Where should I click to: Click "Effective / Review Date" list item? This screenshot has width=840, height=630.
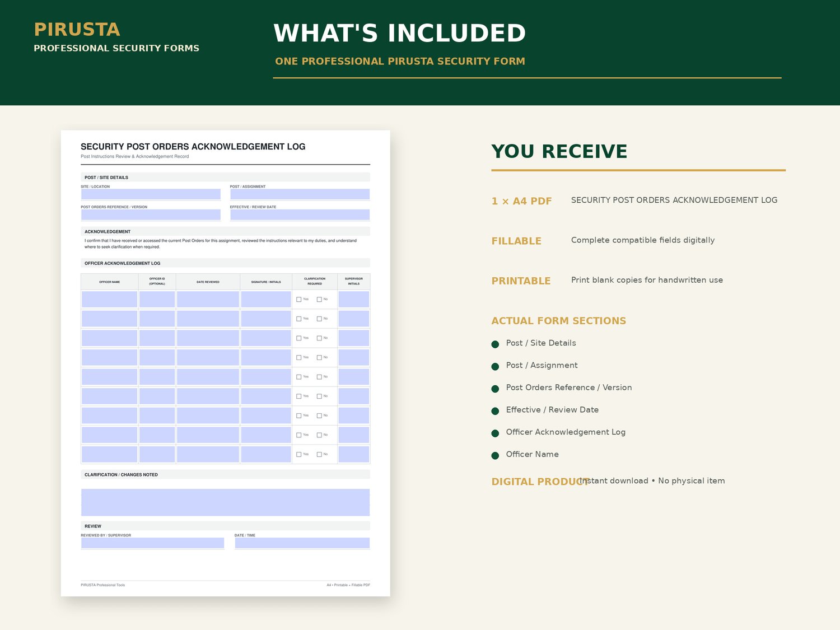pos(552,410)
